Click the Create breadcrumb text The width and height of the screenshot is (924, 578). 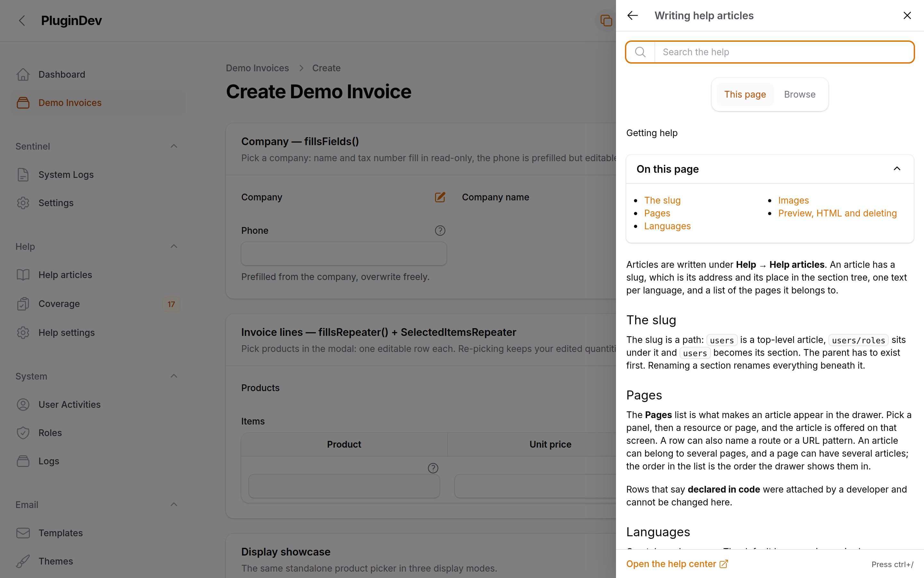click(x=327, y=68)
